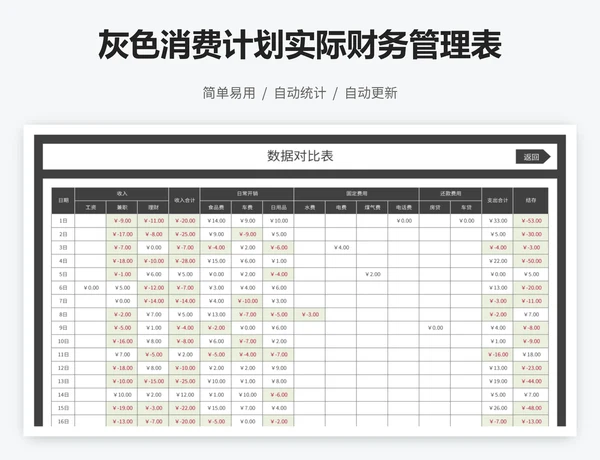The height and width of the screenshot is (460, 600).
Task: Select the 电话费 column header
Action: coord(404,207)
